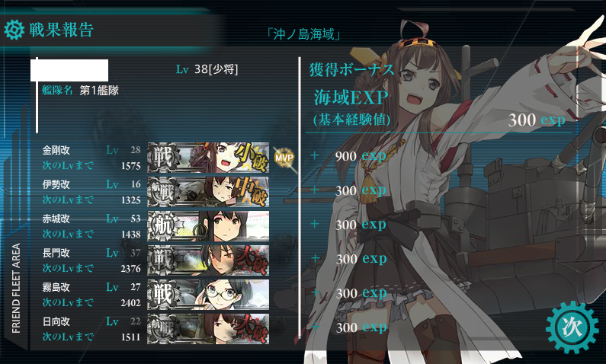Screen dimensions: 606x364
Task: Click the 海域EXP 300 exp line
Action: [x=438, y=107]
